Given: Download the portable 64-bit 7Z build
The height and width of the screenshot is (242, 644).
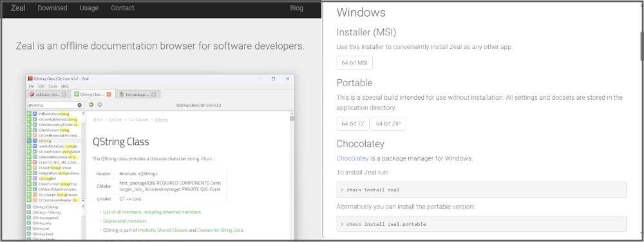Looking at the screenshot, I should pyautogui.click(x=353, y=124).
